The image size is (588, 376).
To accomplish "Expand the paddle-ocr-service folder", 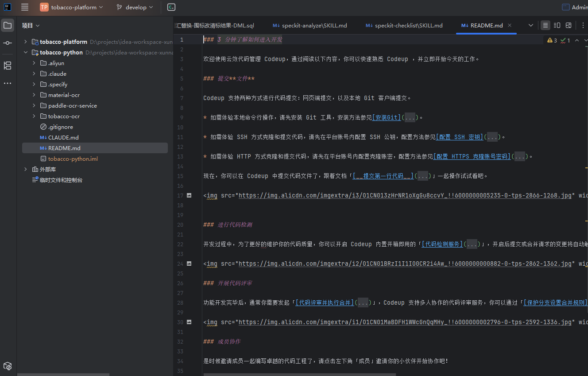I will (x=34, y=106).
